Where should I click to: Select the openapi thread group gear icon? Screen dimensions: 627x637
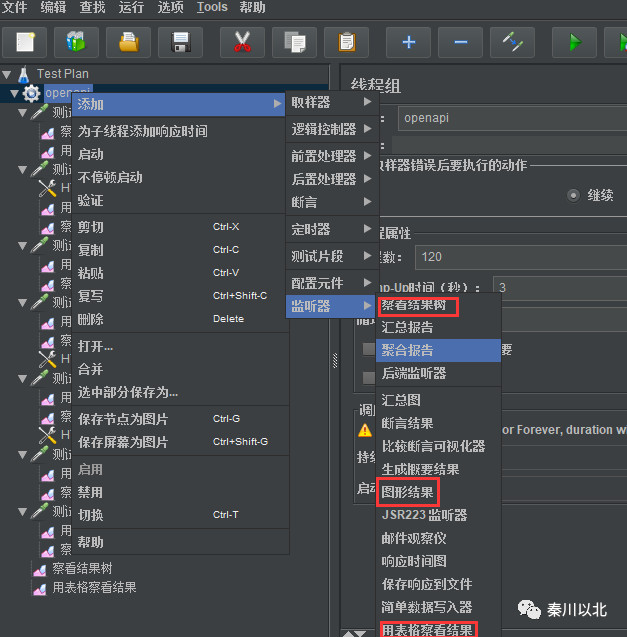31,93
